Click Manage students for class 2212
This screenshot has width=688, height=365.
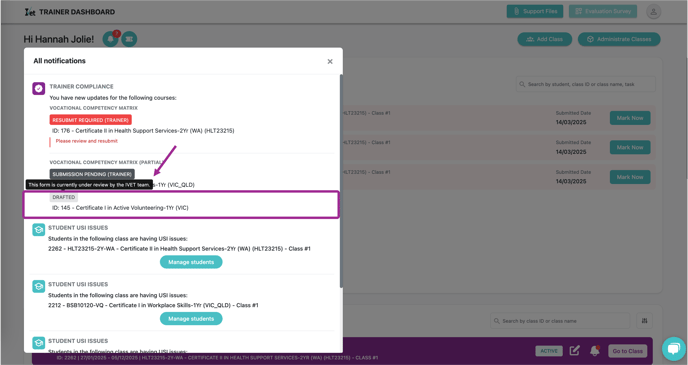(191, 318)
